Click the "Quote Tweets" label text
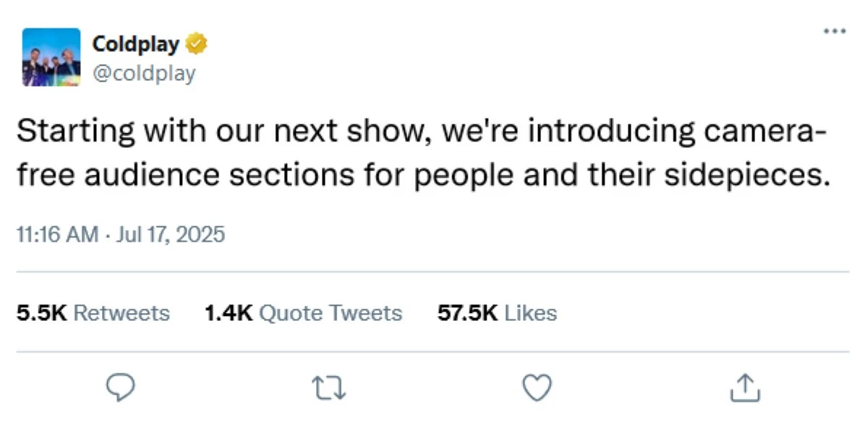Viewport: 868px width, 441px height. coord(330,313)
